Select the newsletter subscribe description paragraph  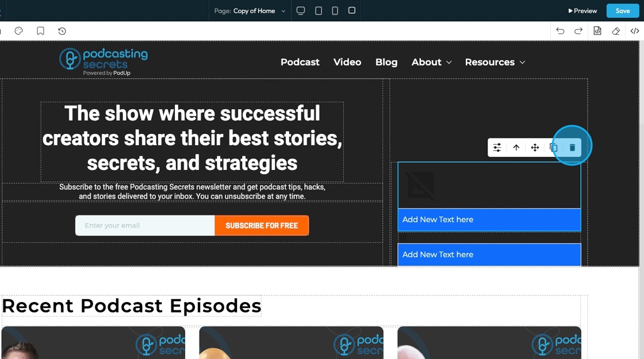(x=192, y=192)
